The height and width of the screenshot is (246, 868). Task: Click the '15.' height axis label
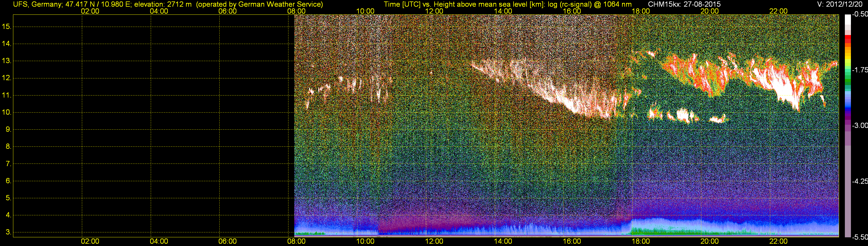coord(7,26)
